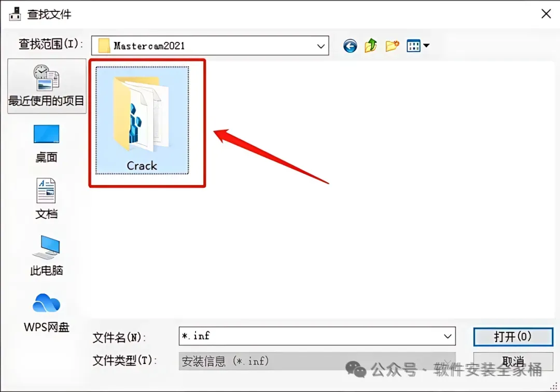560x392 pixels.
Task: Open WPS网盘 cloud drive shortcut
Action: pyautogui.click(x=47, y=313)
